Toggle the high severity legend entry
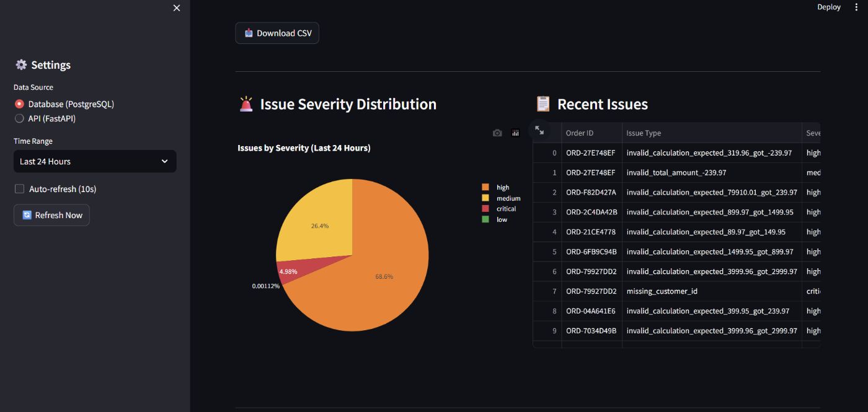 [500, 187]
